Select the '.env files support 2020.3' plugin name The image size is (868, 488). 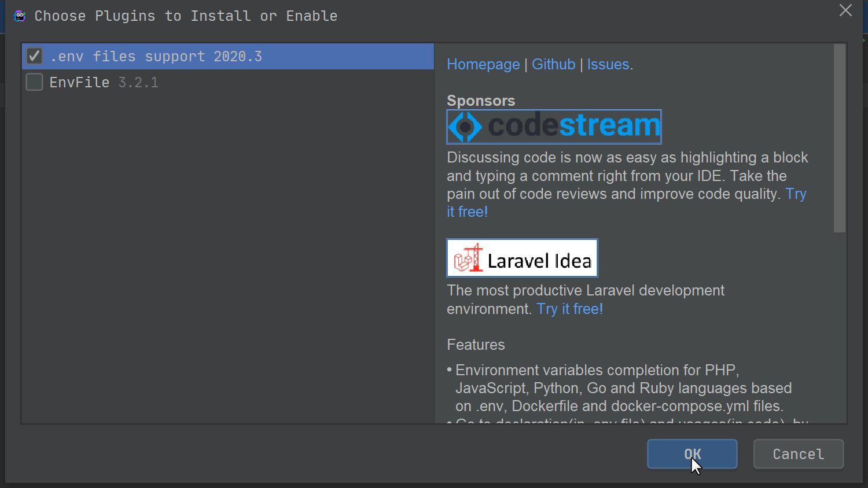(x=156, y=57)
